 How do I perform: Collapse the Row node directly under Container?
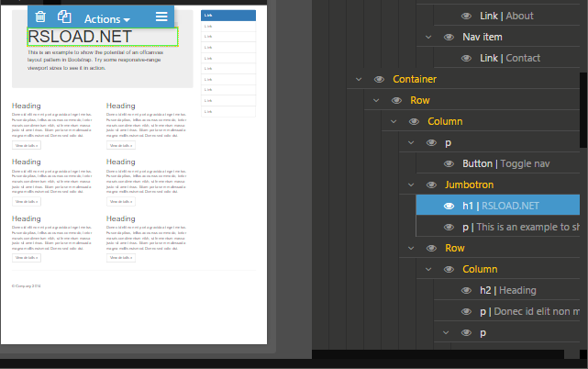(x=376, y=101)
